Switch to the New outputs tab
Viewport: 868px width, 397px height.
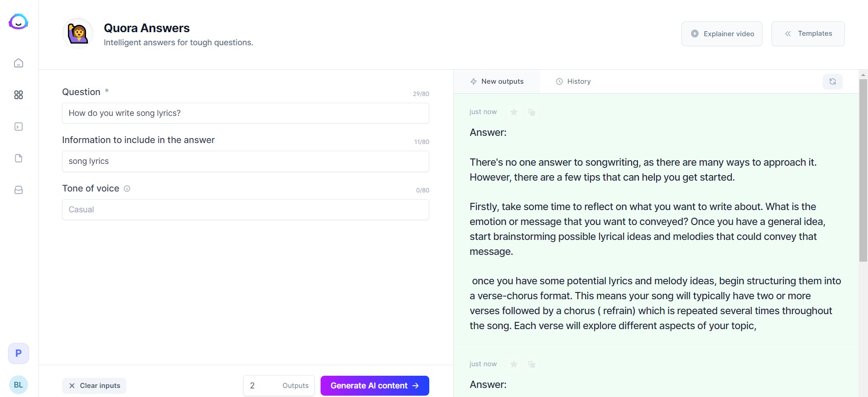click(497, 81)
